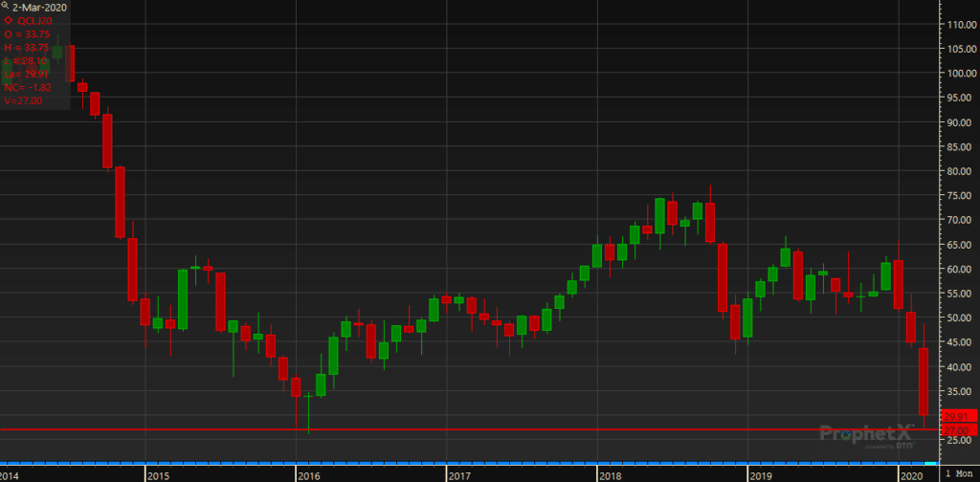Select the last red candlestick of March 2020
980x482 pixels.
pos(924,381)
